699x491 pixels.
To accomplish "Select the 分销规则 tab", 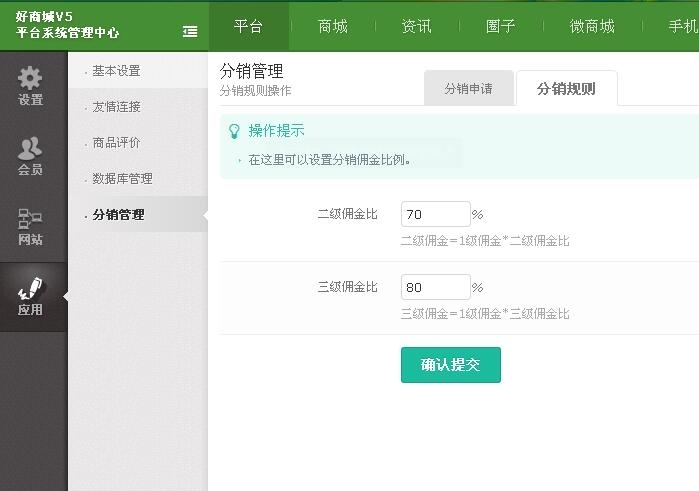I will [x=566, y=88].
